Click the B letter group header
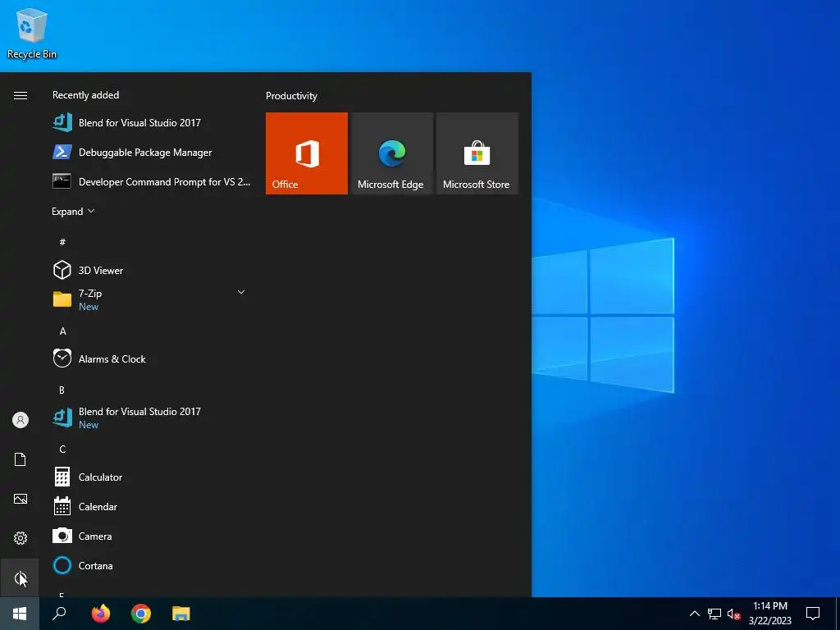 click(62, 390)
